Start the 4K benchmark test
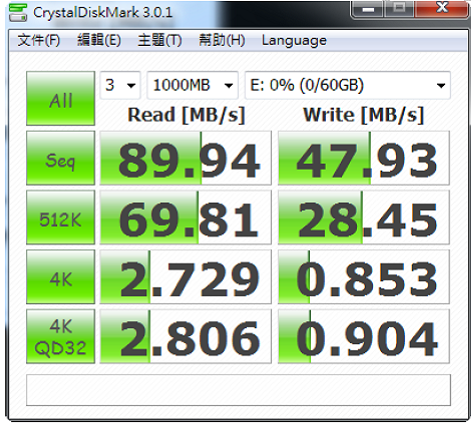 (x=60, y=277)
